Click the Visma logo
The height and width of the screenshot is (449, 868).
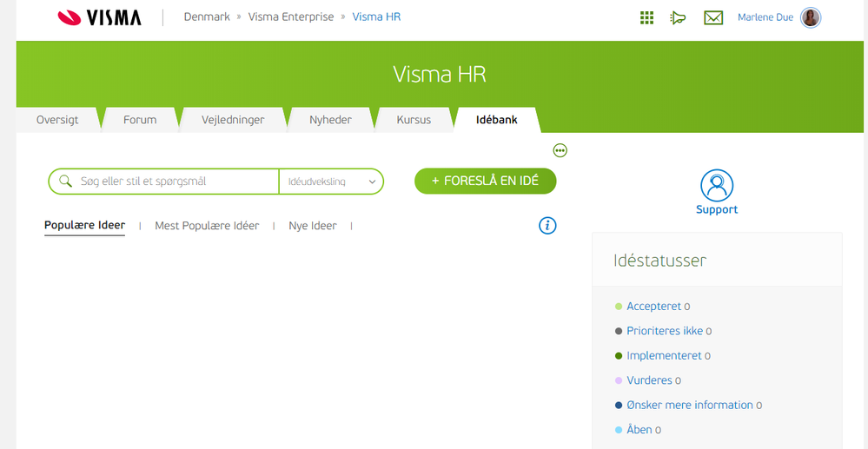100,17
